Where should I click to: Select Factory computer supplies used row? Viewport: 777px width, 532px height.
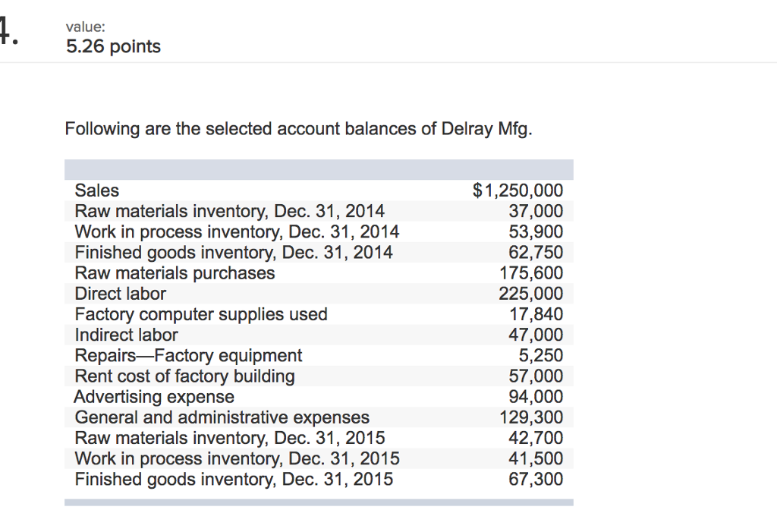pyautogui.click(x=201, y=314)
